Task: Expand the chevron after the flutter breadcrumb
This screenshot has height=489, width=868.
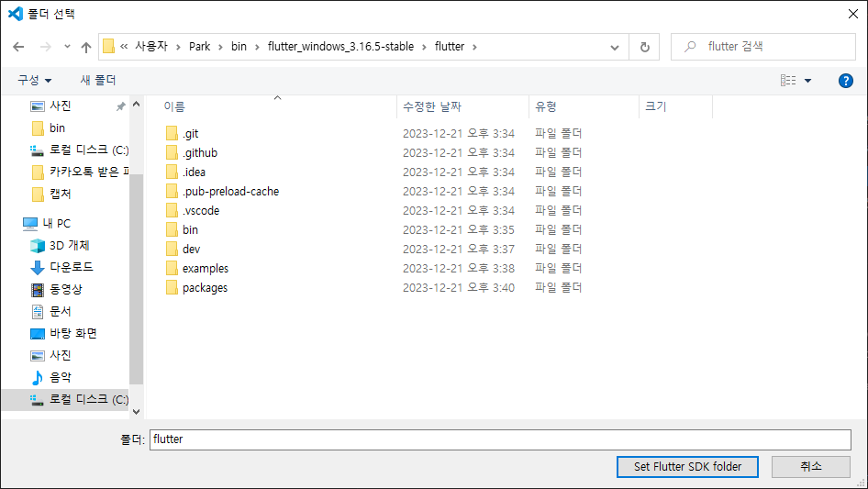Action: [474, 47]
